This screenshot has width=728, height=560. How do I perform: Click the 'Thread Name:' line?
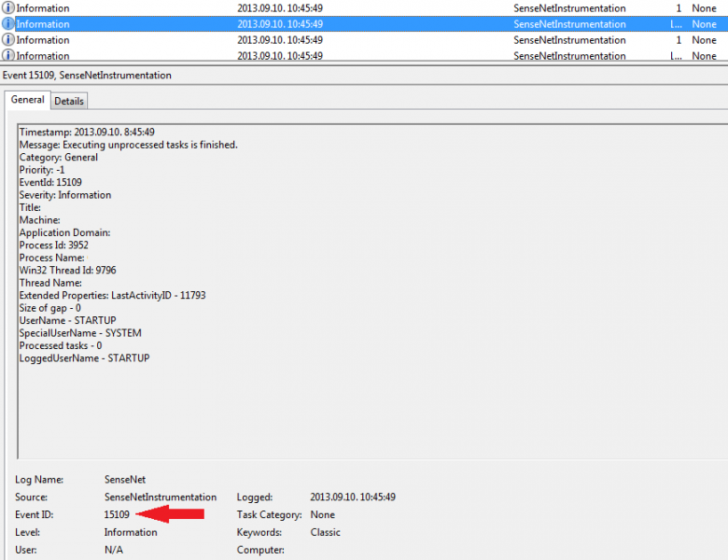(x=50, y=283)
